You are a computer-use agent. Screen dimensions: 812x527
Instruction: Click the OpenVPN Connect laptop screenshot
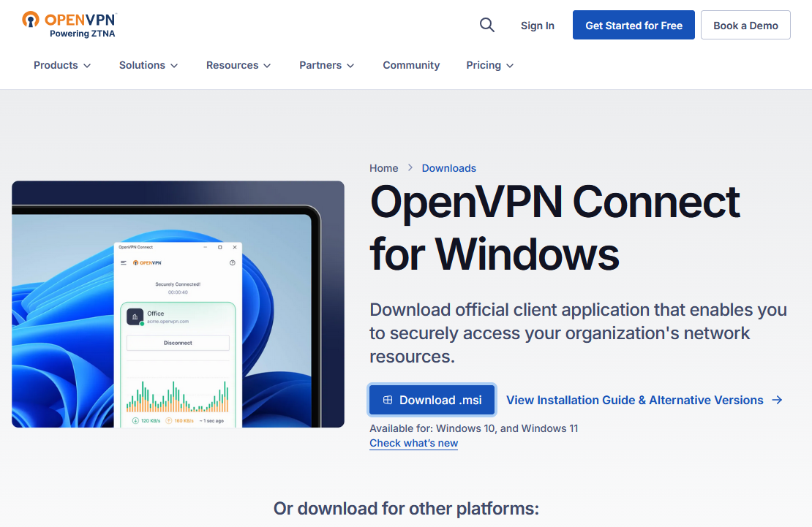[178, 304]
